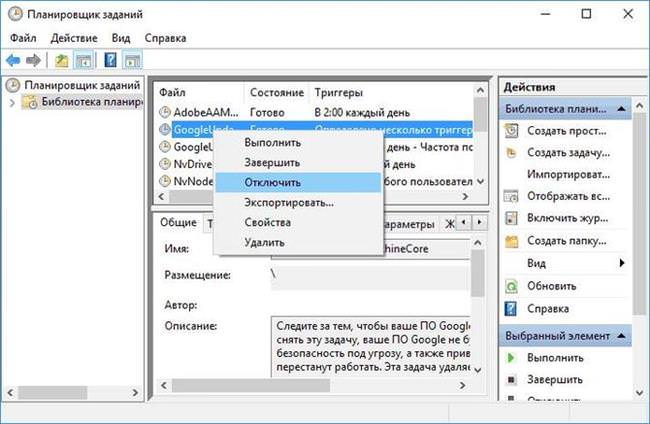Click Импортироват... in the Actions pane

(x=568, y=174)
